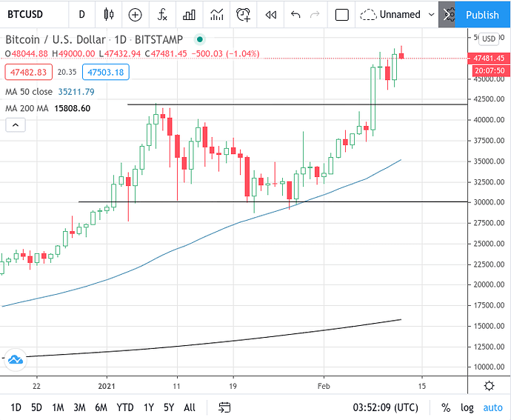Click the 47481.45 current price label
The image size is (511, 420).
(489, 58)
